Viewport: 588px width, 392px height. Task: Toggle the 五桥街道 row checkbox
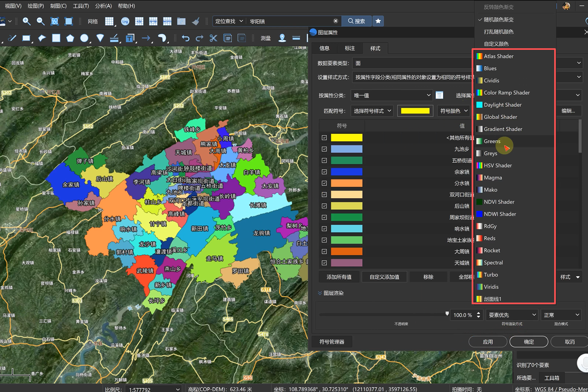point(324,160)
